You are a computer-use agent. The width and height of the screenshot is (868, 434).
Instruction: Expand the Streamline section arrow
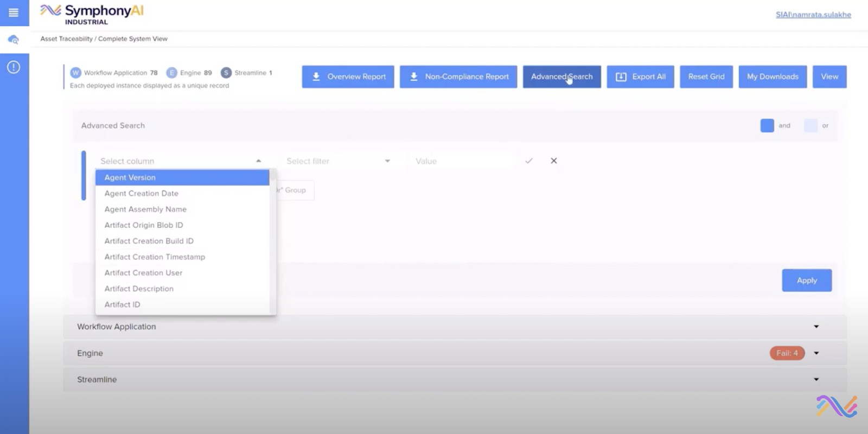coord(816,380)
